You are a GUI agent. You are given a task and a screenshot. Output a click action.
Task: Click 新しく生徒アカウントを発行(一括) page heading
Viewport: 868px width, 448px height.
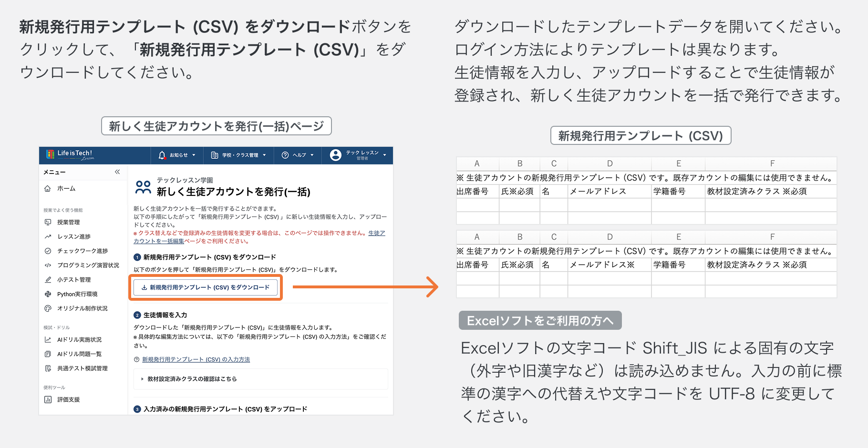click(x=234, y=192)
